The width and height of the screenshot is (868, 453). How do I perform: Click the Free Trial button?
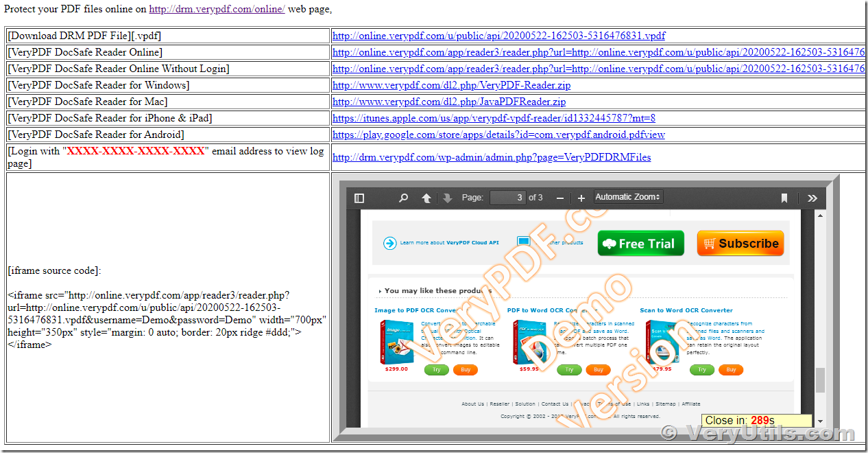pyautogui.click(x=640, y=243)
